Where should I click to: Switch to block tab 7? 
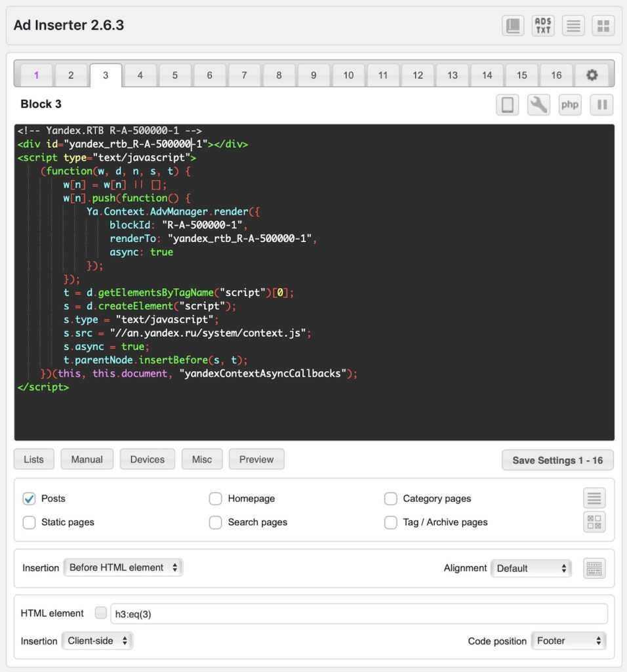pyautogui.click(x=244, y=75)
